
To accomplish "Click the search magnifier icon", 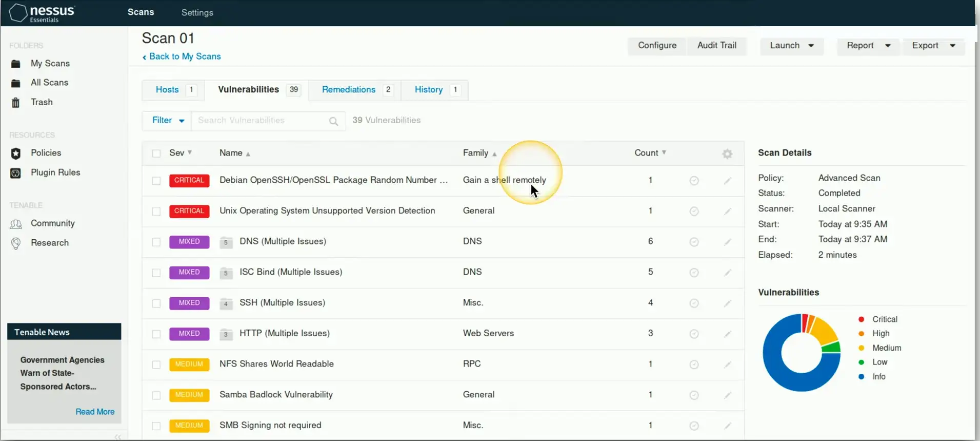I will [x=333, y=121].
